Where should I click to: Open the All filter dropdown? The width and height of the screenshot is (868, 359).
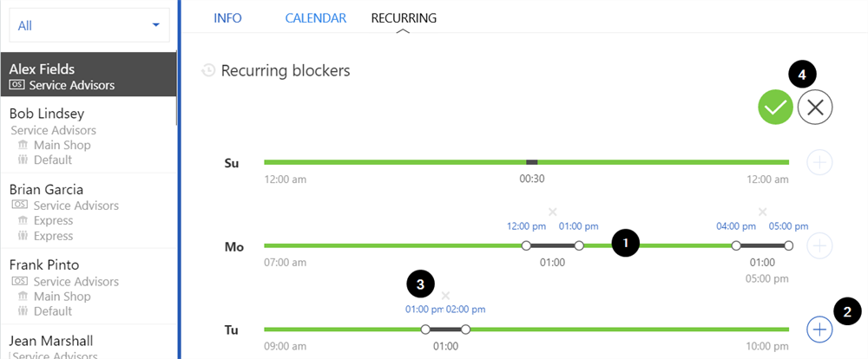tap(89, 25)
